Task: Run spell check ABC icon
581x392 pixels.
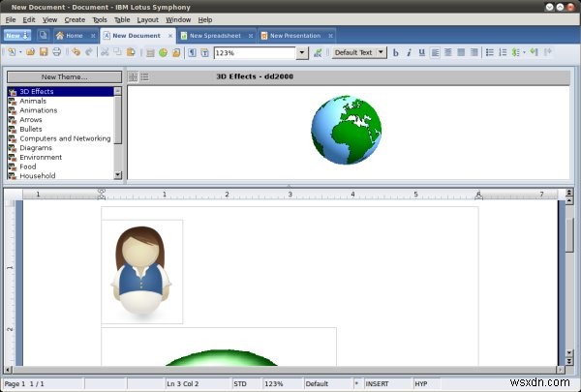Action: tap(318, 52)
